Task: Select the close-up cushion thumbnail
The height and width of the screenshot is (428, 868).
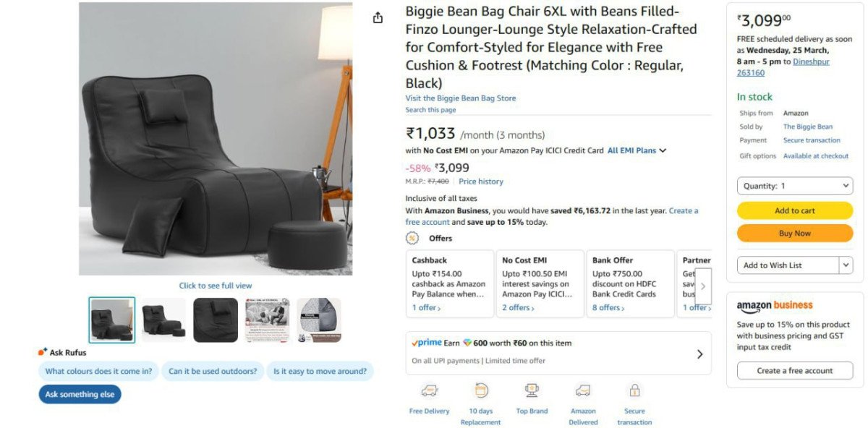Action: click(216, 320)
